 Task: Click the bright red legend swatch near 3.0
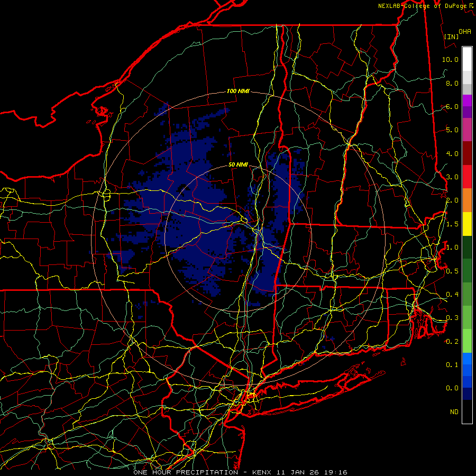point(467,177)
